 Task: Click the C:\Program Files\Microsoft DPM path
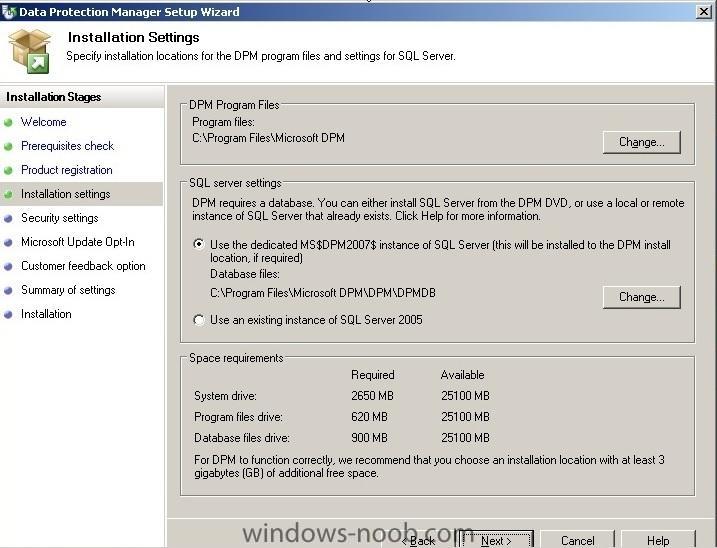pos(268,138)
